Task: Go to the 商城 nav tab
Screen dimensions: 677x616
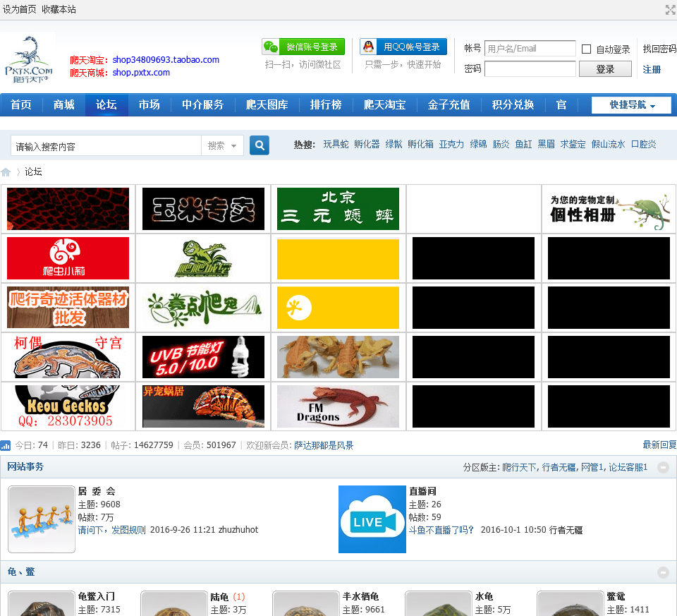Action: (64, 105)
